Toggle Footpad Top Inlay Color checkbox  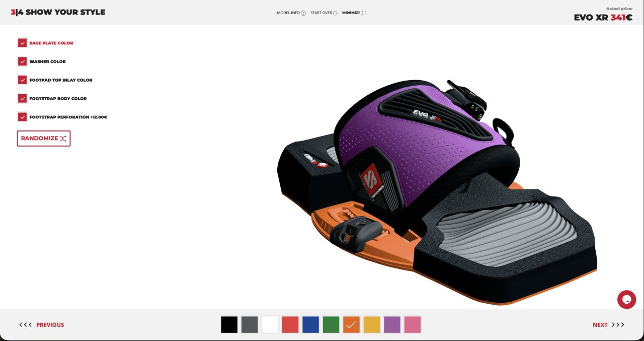tap(22, 80)
